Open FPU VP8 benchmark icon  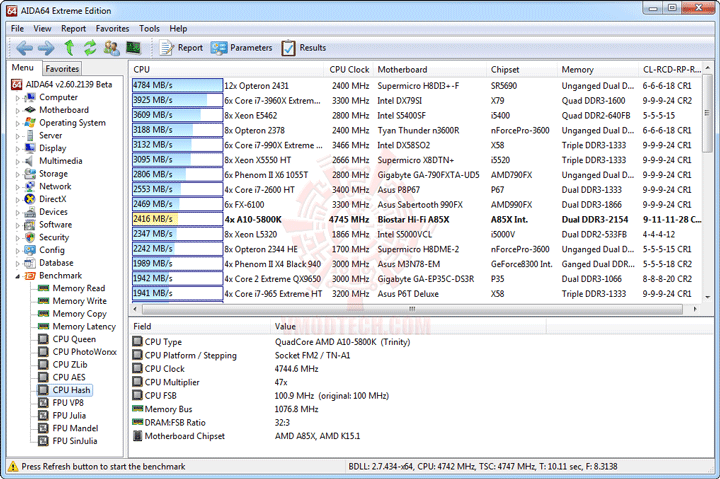coord(43,403)
